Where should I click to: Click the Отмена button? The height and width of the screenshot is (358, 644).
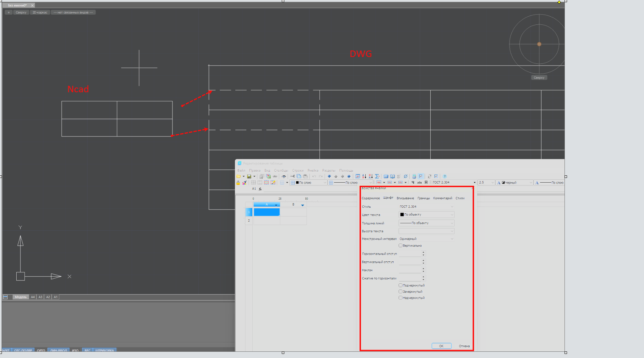pyautogui.click(x=464, y=346)
